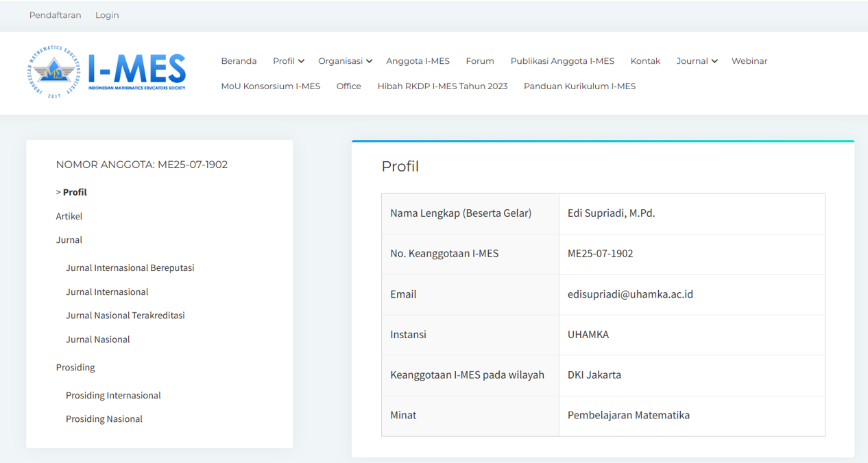868x463 pixels.
Task: Go to the Beranda home page
Action: point(239,61)
